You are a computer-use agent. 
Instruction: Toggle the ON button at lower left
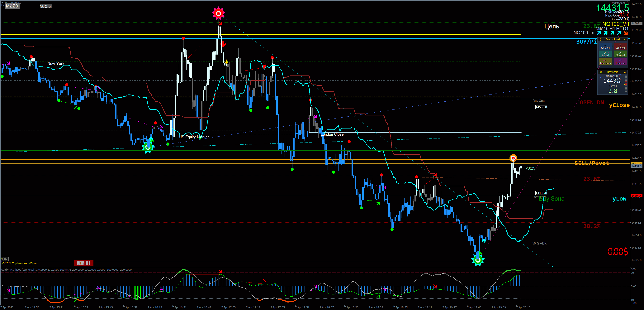[5, 259]
